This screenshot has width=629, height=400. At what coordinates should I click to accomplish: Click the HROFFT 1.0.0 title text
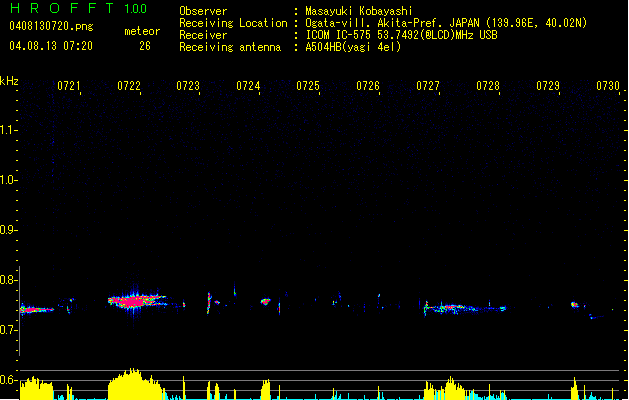coord(79,8)
